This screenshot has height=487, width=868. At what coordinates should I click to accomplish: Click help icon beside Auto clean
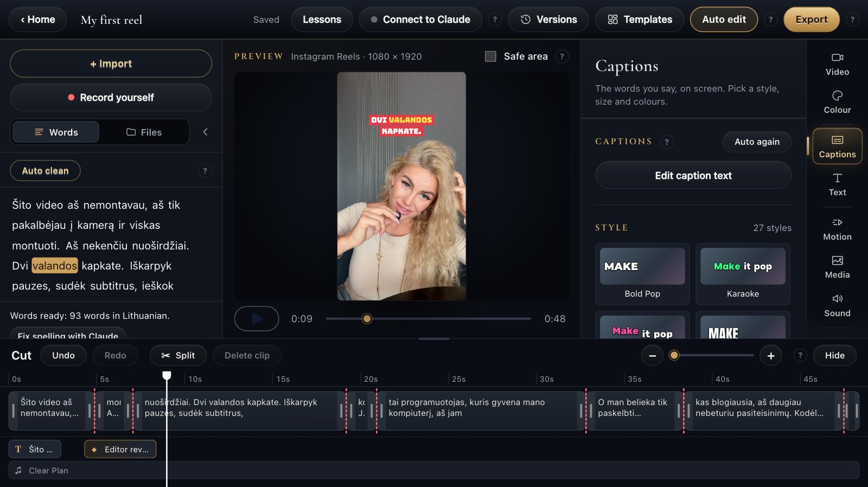(x=205, y=171)
